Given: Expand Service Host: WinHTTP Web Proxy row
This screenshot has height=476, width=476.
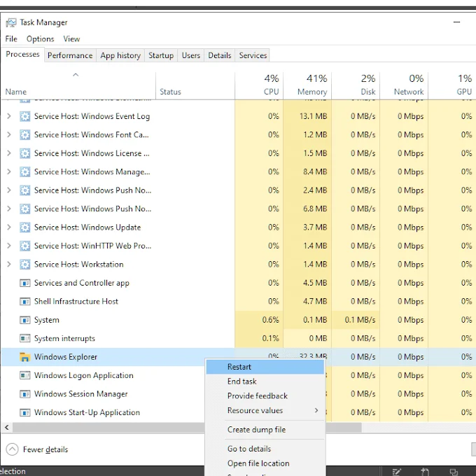Looking at the screenshot, I should click(x=9, y=246).
